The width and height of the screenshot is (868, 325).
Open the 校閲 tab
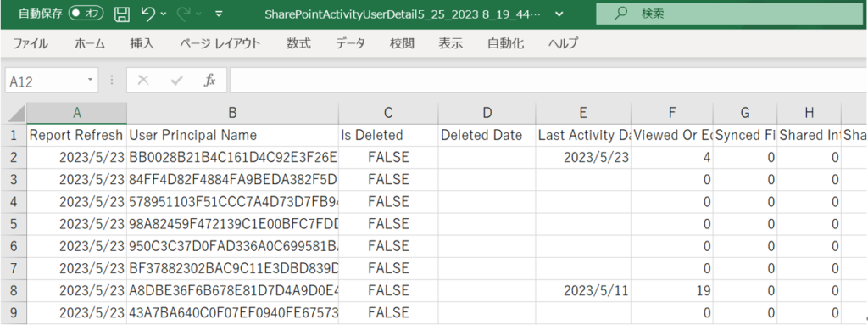pos(402,44)
